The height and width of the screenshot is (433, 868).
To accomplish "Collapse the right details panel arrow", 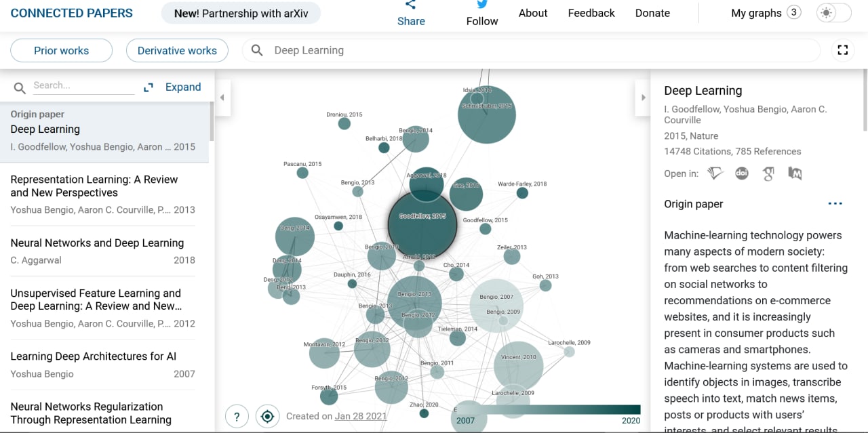I will coord(644,98).
